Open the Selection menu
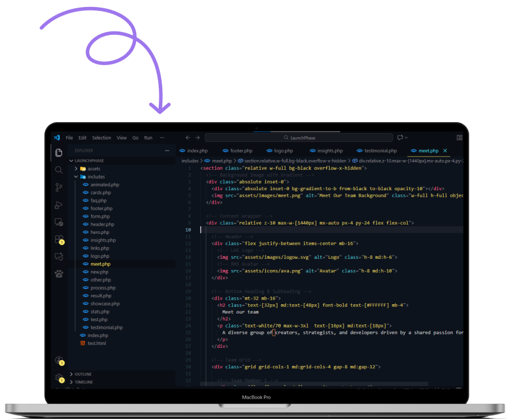Viewport: 510px width, 420px height. click(101, 138)
